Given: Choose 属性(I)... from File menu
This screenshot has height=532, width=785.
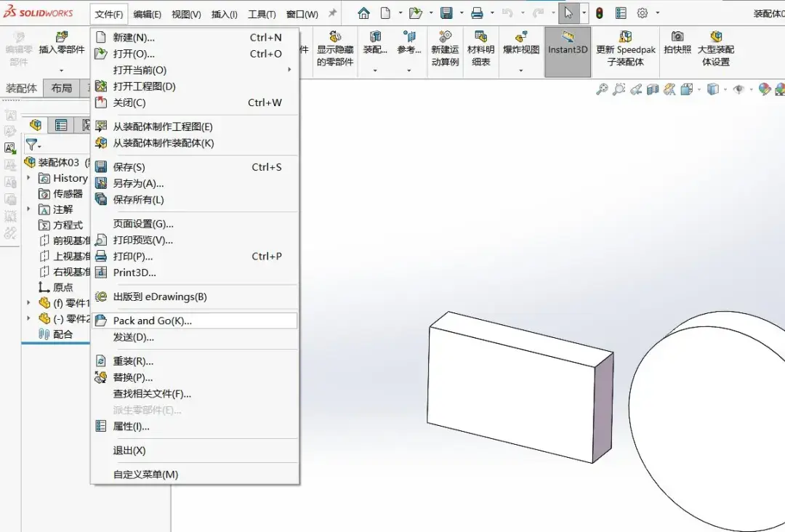Looking at the screenshot, I should click(x=196, y=427).
